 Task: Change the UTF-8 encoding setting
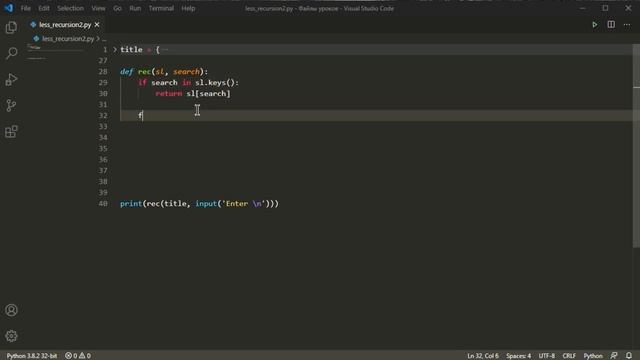pos(547,356)
